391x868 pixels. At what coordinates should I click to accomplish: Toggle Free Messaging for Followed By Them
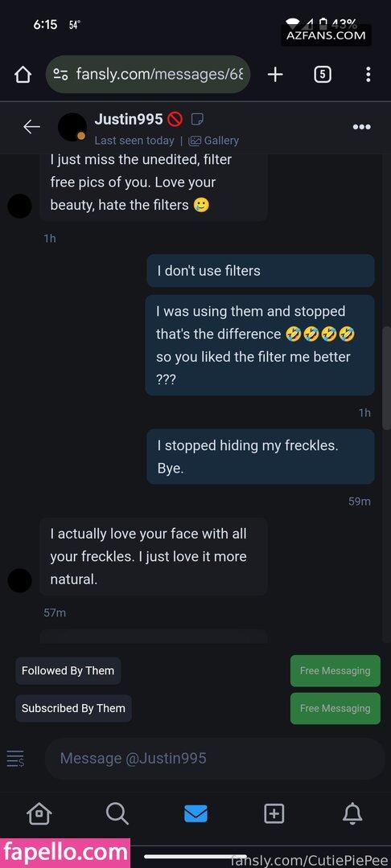[335, 670]
